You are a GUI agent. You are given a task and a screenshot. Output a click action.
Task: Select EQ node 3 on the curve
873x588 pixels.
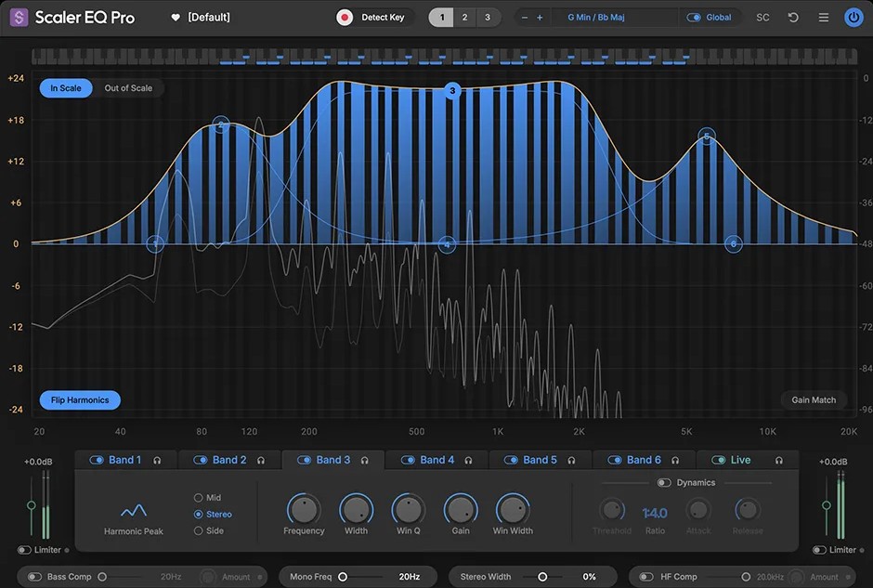(452, 90)
